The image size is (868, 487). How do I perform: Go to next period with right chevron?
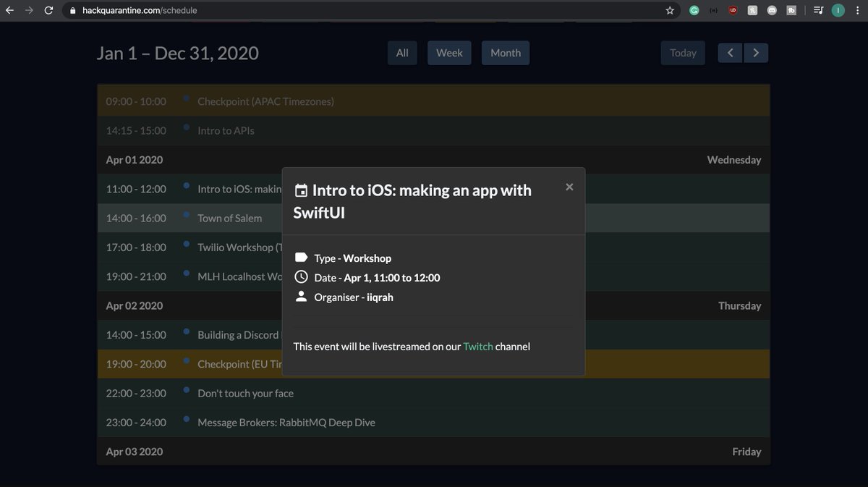pos(756,53)
